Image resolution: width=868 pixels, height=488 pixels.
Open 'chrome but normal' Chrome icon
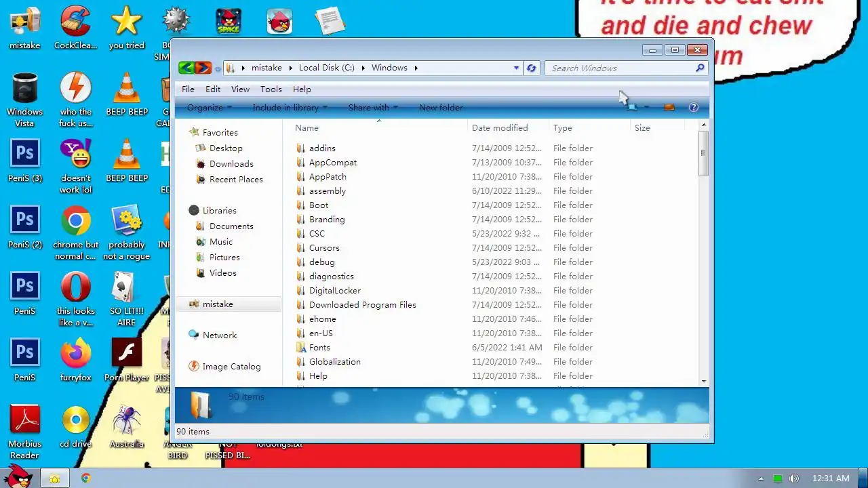coord(76,233)
